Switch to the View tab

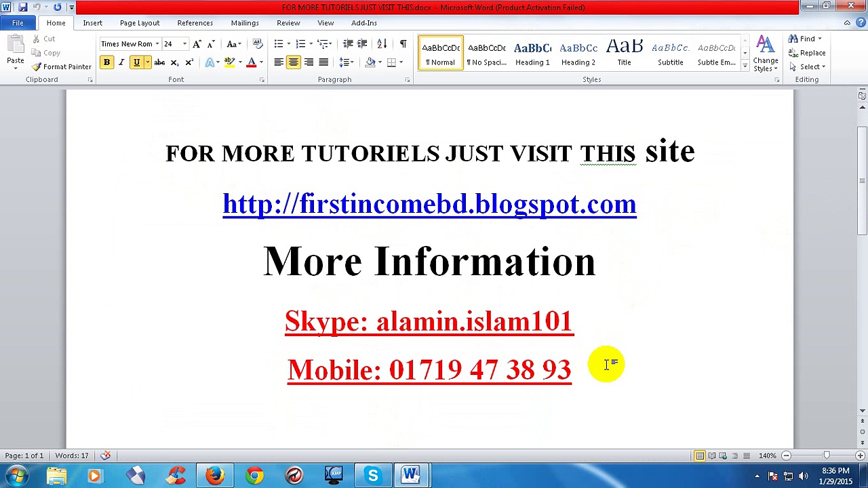325,23
